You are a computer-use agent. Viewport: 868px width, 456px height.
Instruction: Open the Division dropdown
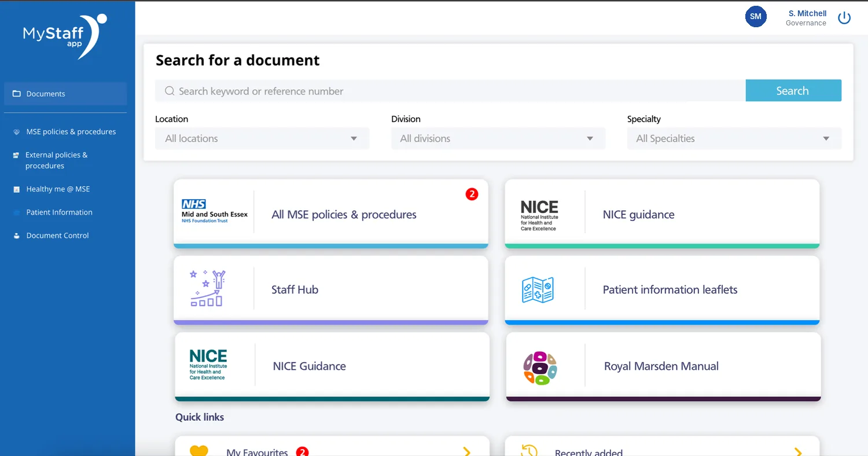point(498,138)
